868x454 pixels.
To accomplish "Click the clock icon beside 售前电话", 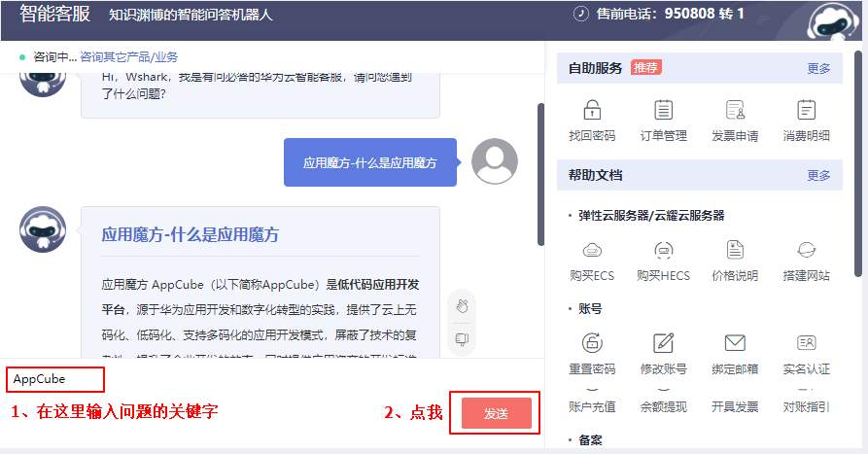I will [x=580, y=14].
